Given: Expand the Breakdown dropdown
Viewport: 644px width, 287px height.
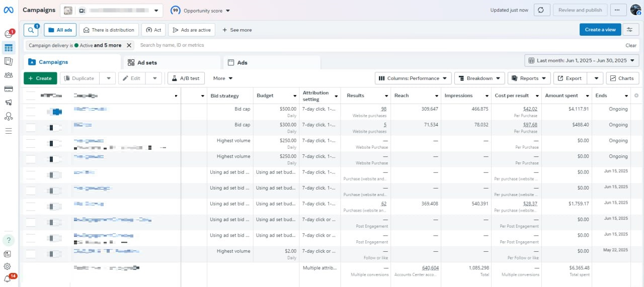Looking at the screenshot, I should (479, 78).
